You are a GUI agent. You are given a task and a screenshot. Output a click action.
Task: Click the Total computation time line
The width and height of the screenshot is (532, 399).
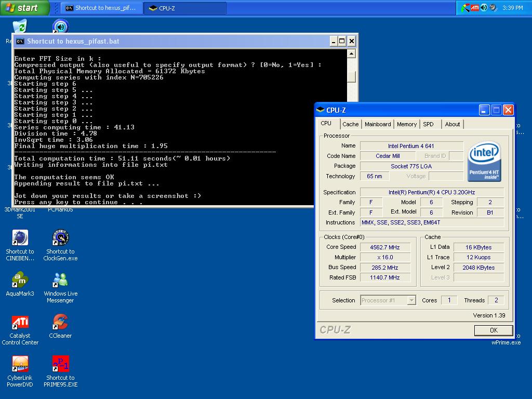122,158
